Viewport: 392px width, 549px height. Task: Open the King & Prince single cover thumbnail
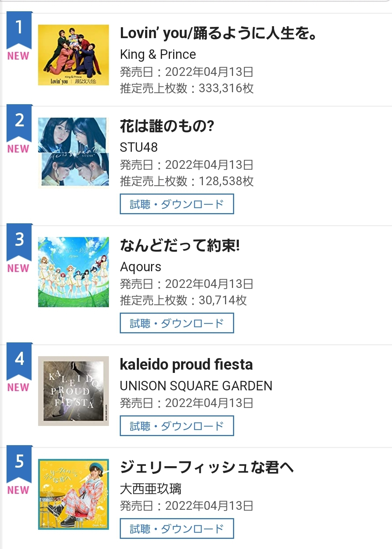(73, 55)
